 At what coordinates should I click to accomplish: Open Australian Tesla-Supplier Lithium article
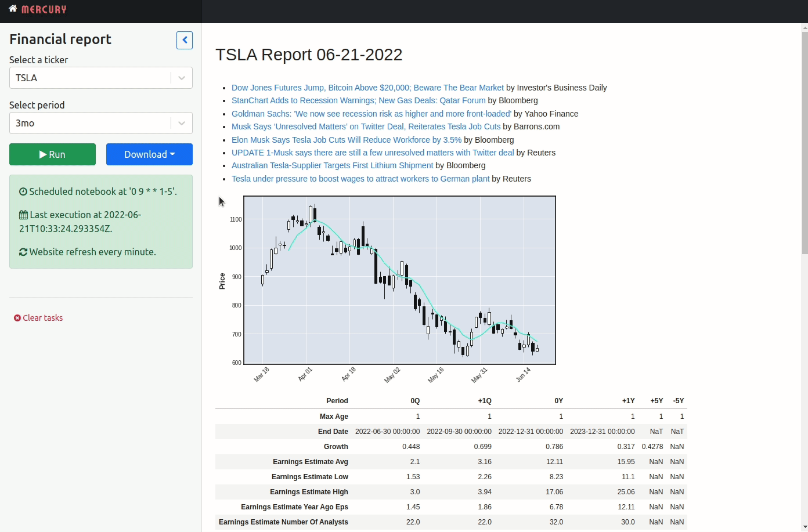click(x=332, y=165)
